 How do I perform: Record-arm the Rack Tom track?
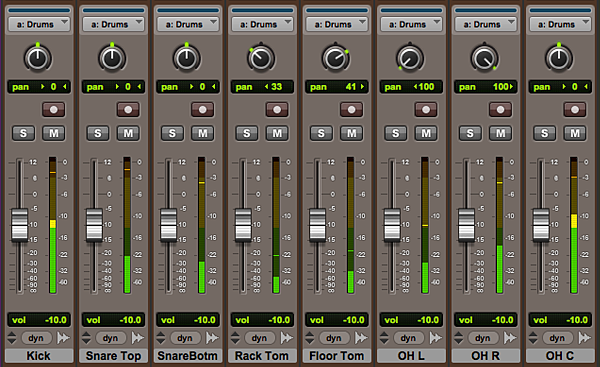277,110
